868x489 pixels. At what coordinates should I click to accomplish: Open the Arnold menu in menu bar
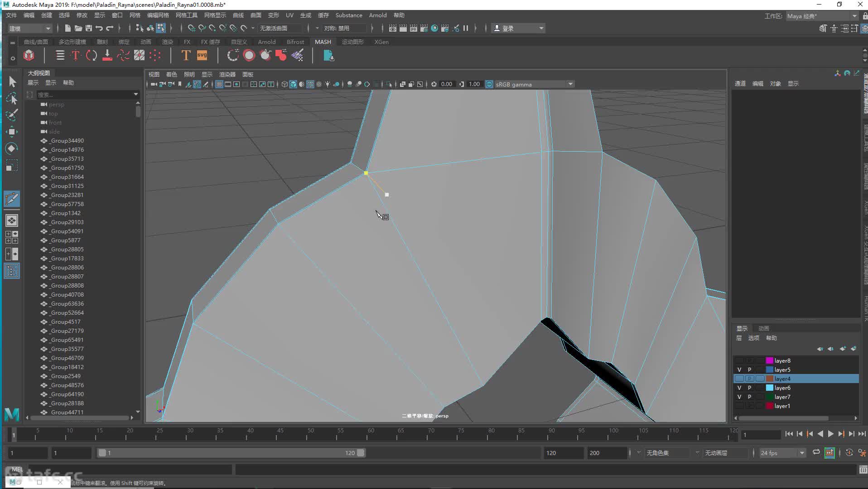378,15
